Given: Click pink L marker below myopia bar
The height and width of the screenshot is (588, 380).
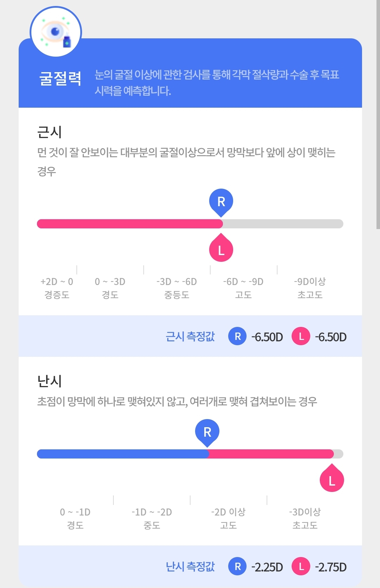Looking at the screenshot, I should tap(221, 248).
